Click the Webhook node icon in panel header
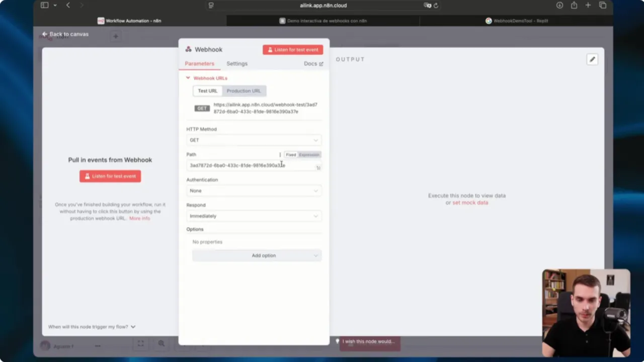Screen dimensions: 644x362 pos(188,49)
